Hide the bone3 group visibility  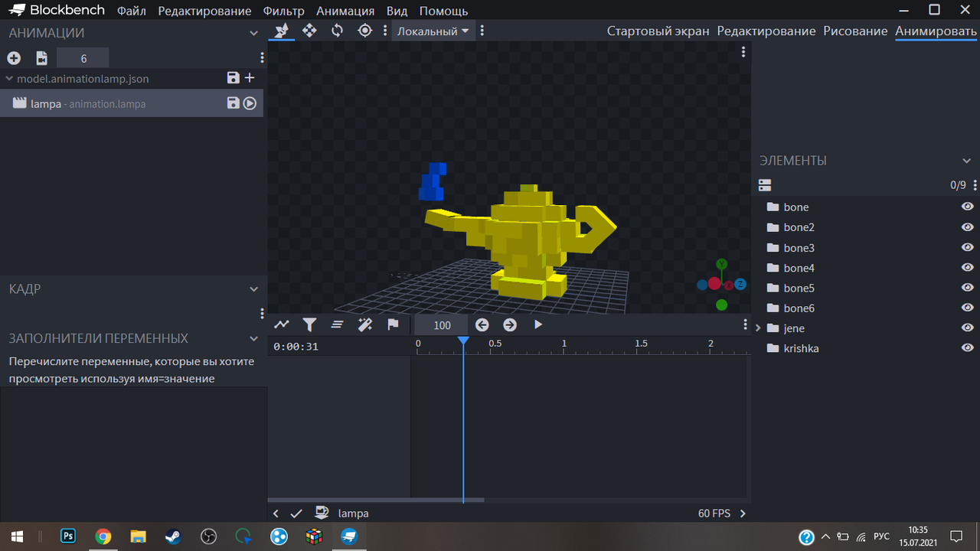click(967, 247)
